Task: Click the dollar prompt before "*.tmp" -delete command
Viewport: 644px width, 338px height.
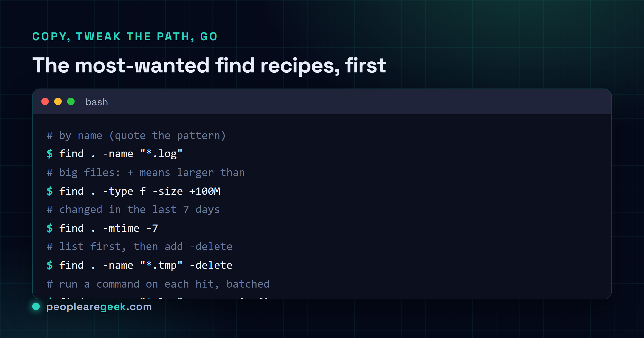Action: 50,265
